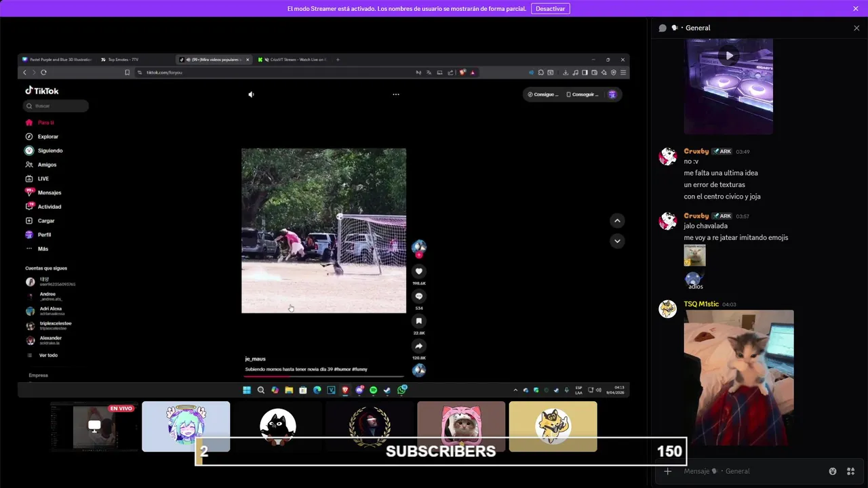Click the Conseguir app button in TikTok

pos(582,94)
